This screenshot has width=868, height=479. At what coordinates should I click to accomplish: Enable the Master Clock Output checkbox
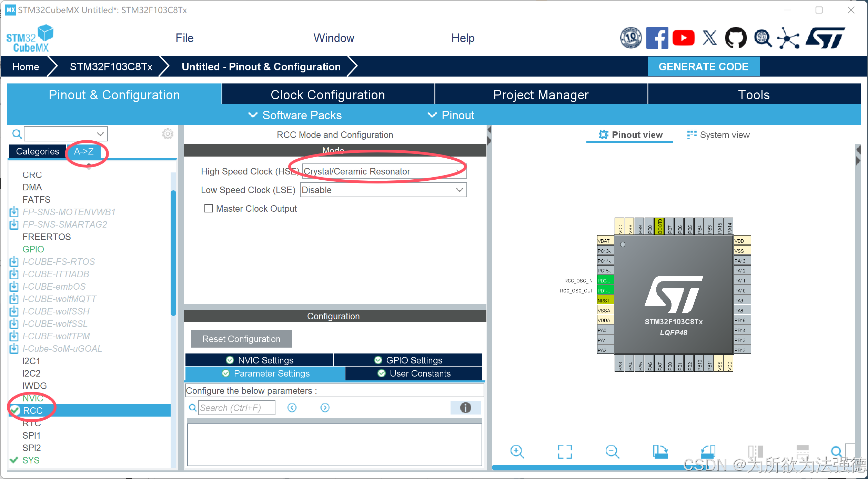[209, 208]
